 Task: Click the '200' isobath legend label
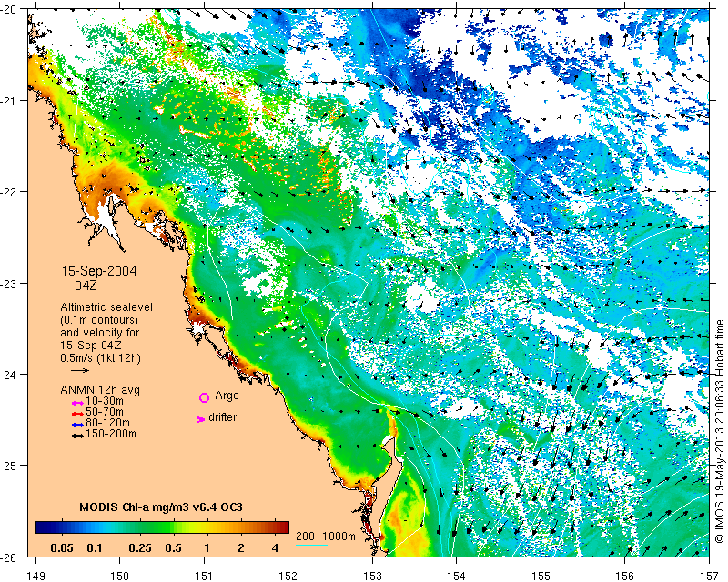coord(305,536)
